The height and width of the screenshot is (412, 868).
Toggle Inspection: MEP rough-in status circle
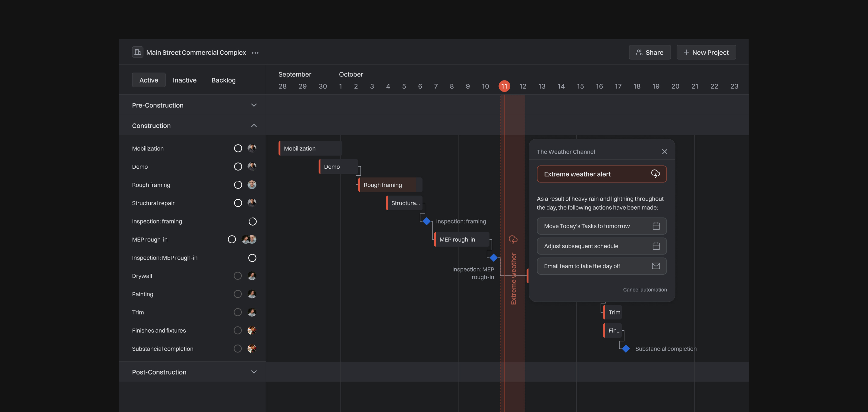pos(252,257)
